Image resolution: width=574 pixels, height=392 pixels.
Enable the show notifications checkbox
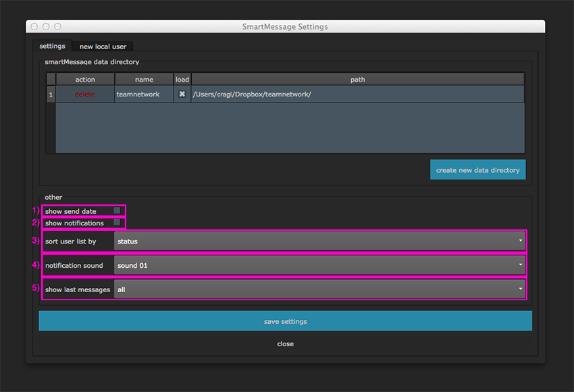[117, 223]
